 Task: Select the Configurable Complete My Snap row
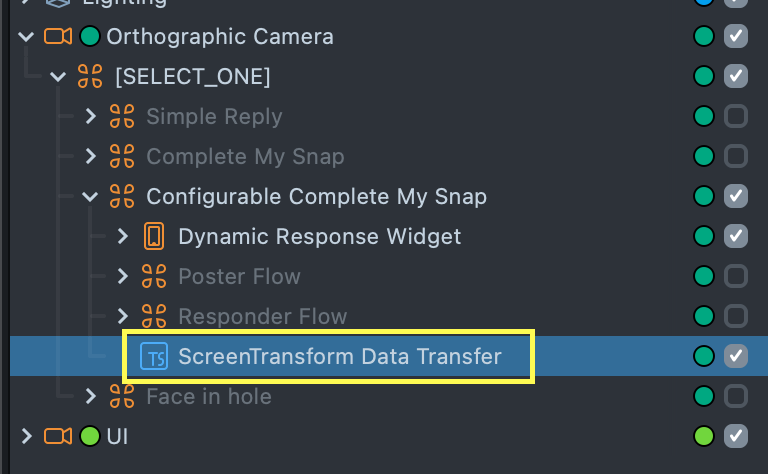(x=316, y=197)
